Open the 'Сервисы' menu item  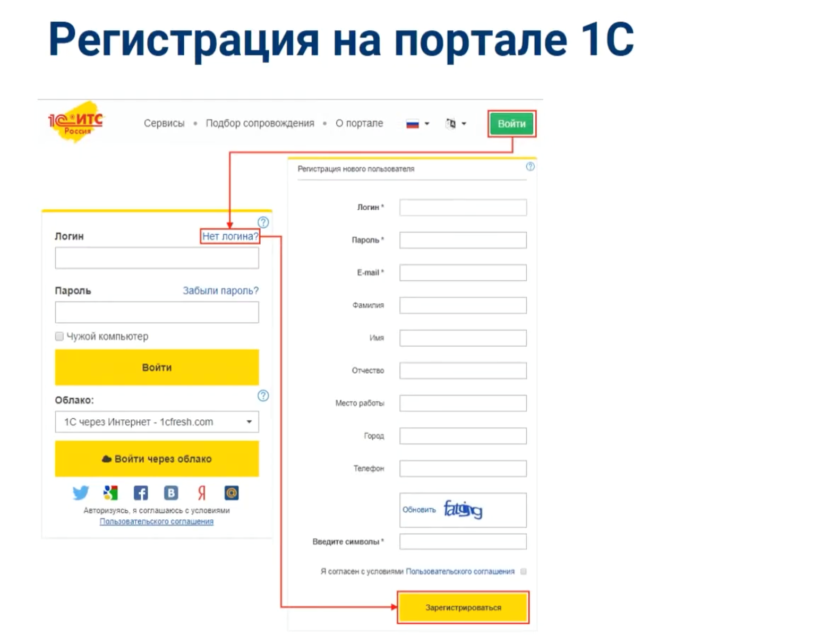pyautogui.click(x=164, y=123)
